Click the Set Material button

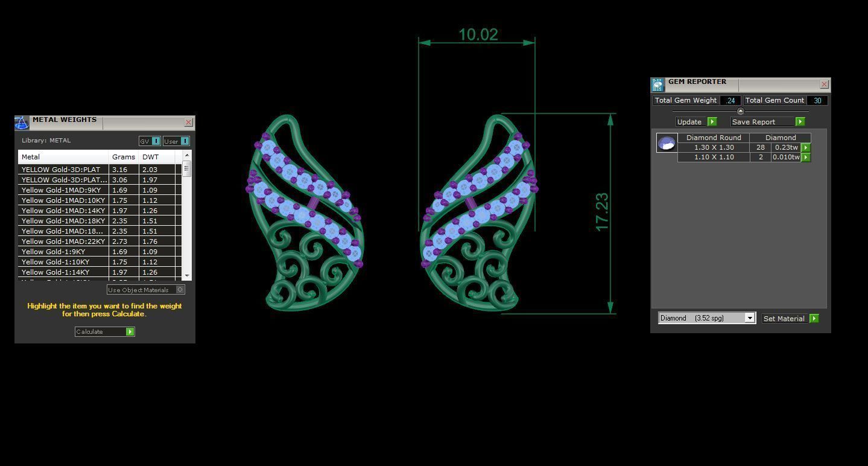pos(790,318)
